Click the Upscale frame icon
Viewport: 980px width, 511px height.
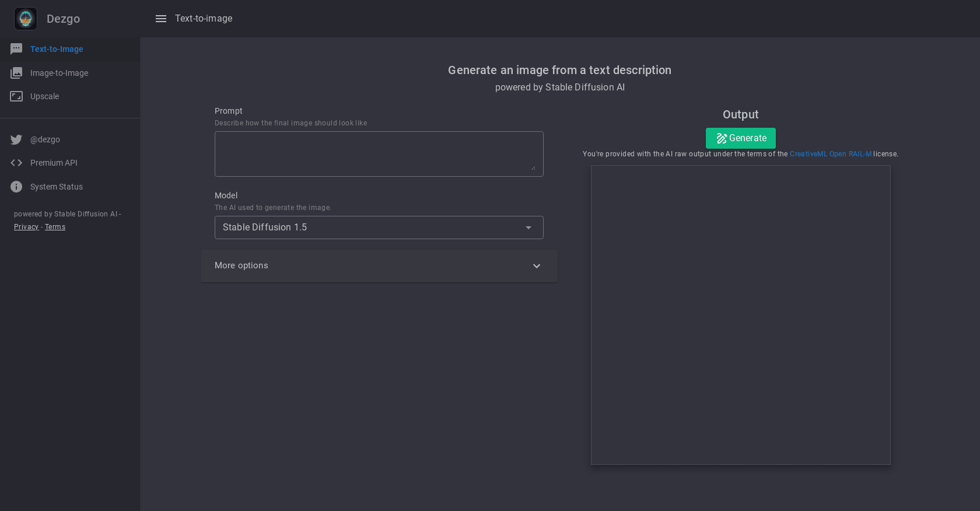[16, 96]
